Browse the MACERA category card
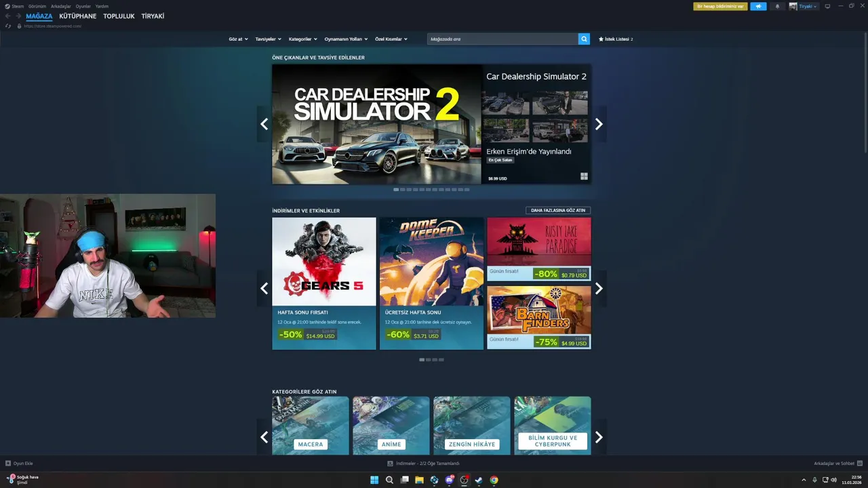The width and height of the screenshot is (868, 488). coord(311,426)
